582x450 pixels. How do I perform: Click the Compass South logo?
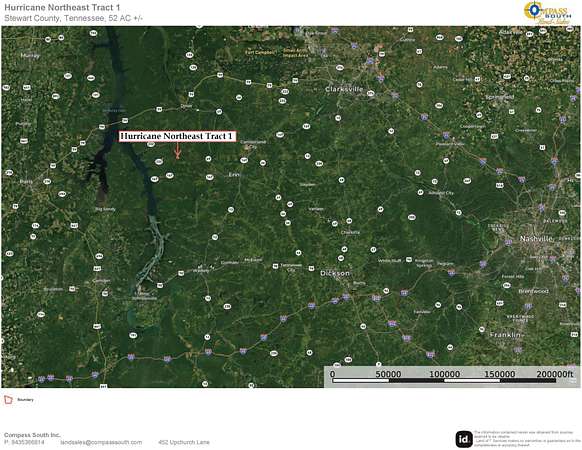(x=548, y=13)
